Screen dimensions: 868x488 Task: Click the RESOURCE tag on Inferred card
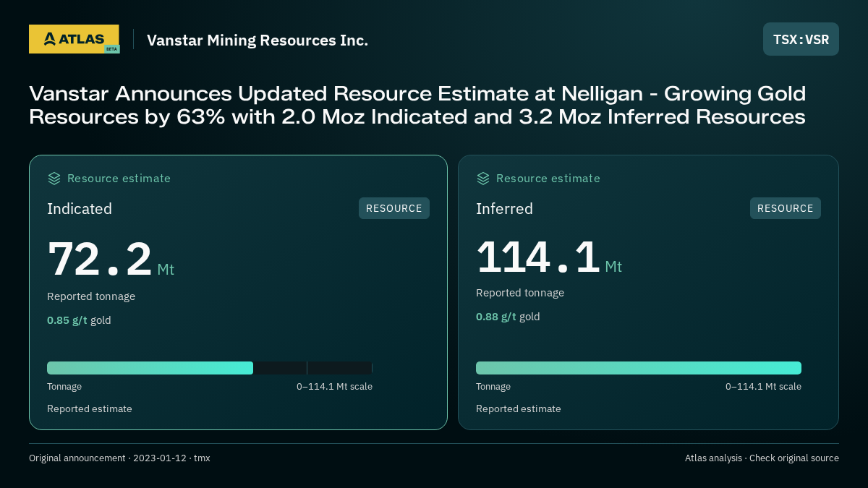click(x=786, y=208)
